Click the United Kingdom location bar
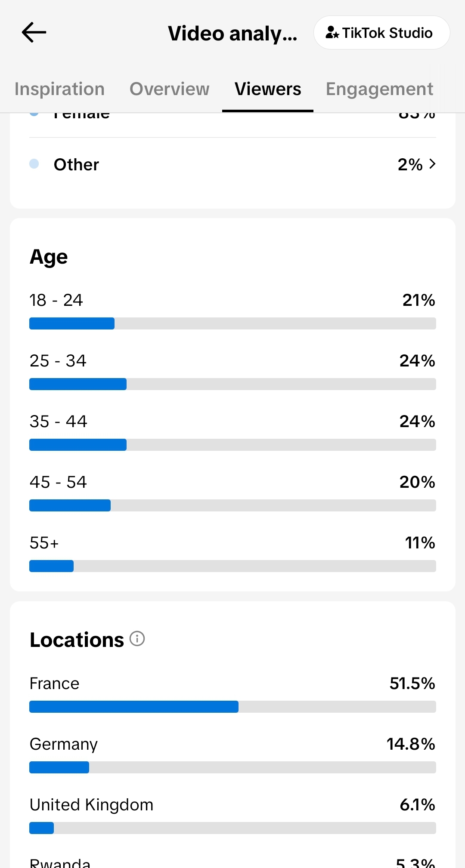 (x=232, y=828)
